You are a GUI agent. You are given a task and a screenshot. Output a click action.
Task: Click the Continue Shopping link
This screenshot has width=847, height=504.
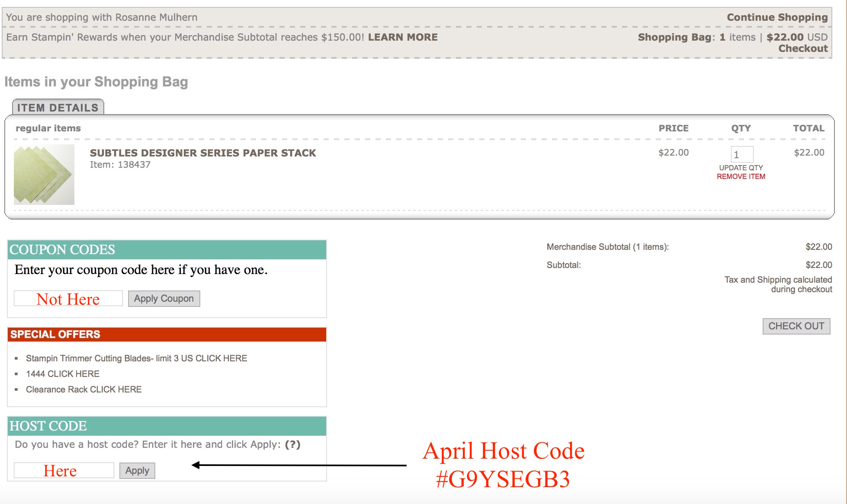click(x=777, y=17)
